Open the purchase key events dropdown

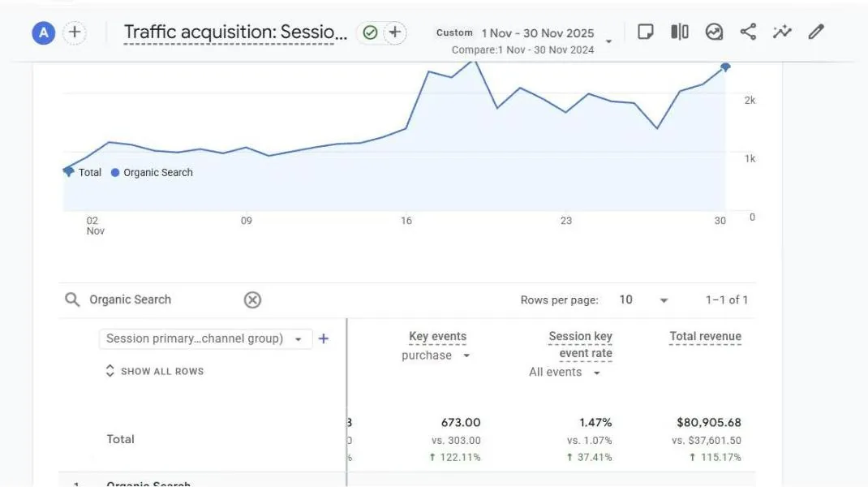pyautogui.click(x=436, y=356)
